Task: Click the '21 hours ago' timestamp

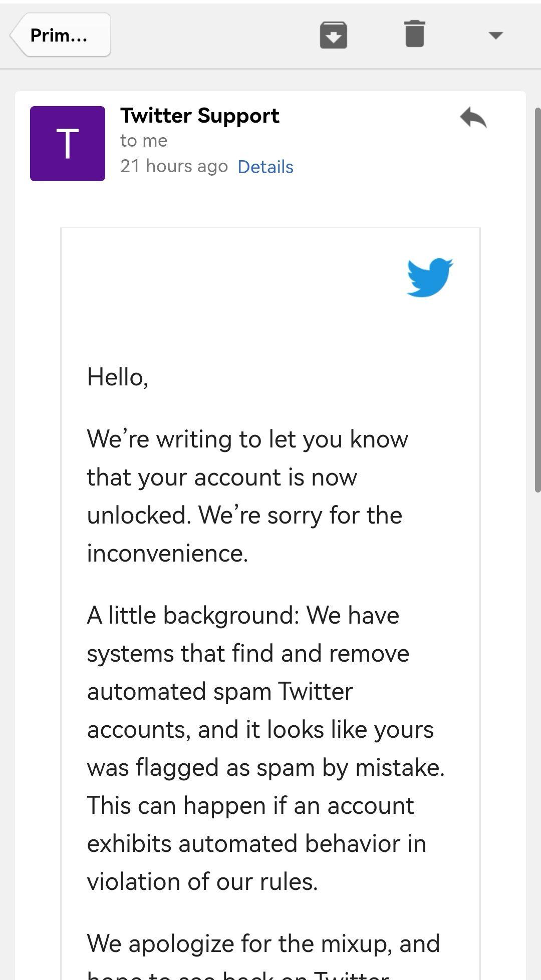Action: [x=174, y=166]
